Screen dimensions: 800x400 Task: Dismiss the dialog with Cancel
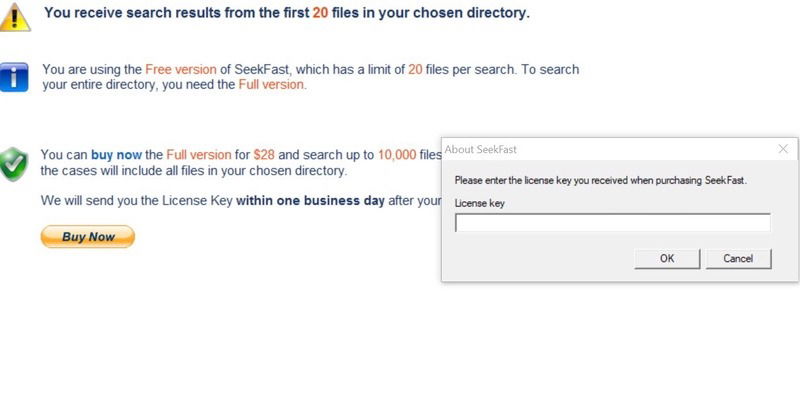point(738,259)
